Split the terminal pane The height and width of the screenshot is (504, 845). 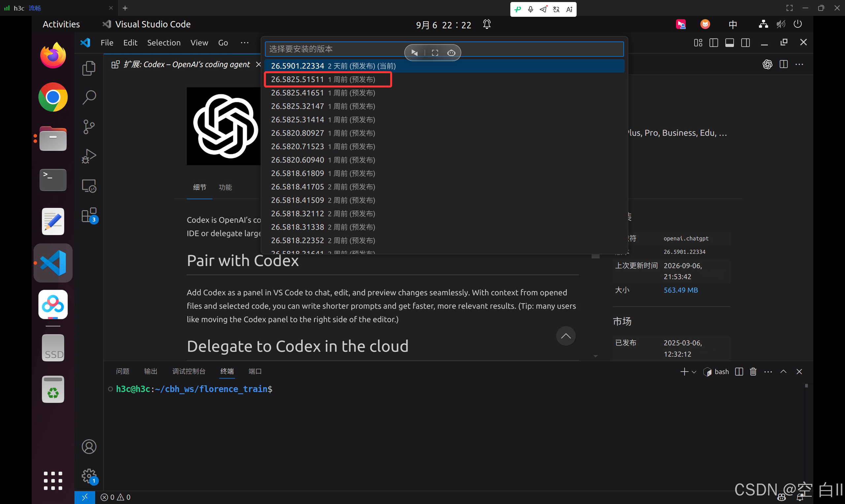[739, 371]
